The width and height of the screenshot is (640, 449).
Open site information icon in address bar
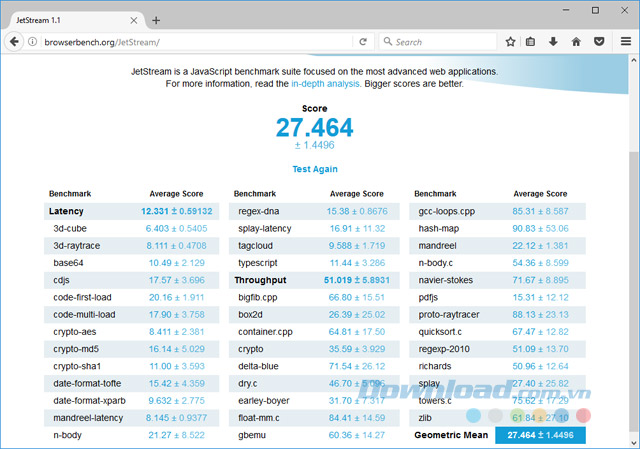(32, 42)
